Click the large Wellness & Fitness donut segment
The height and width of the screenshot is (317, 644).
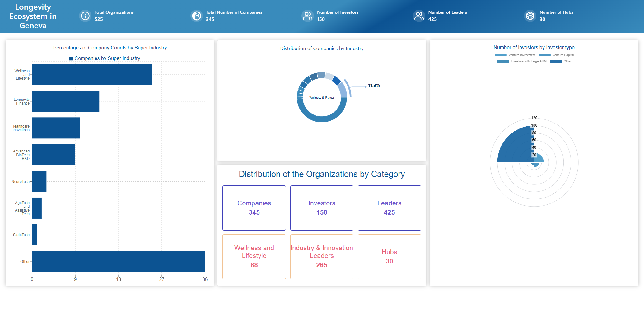coord(322,119)
